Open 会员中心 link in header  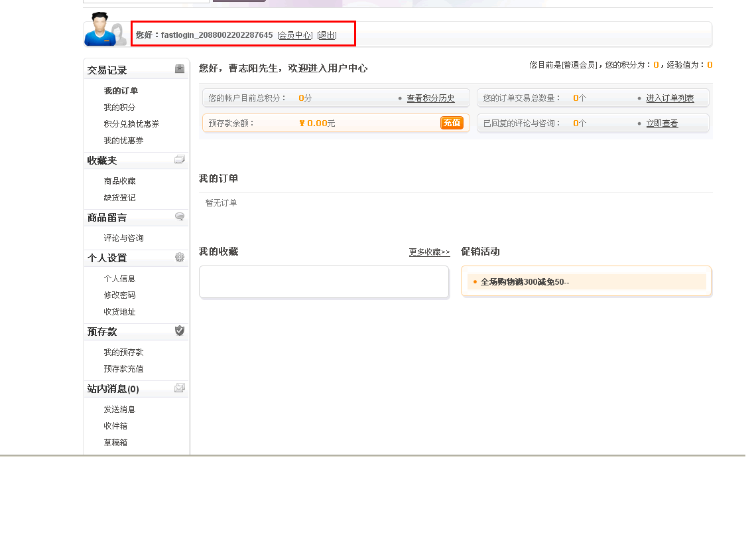[x=294, y=35]
